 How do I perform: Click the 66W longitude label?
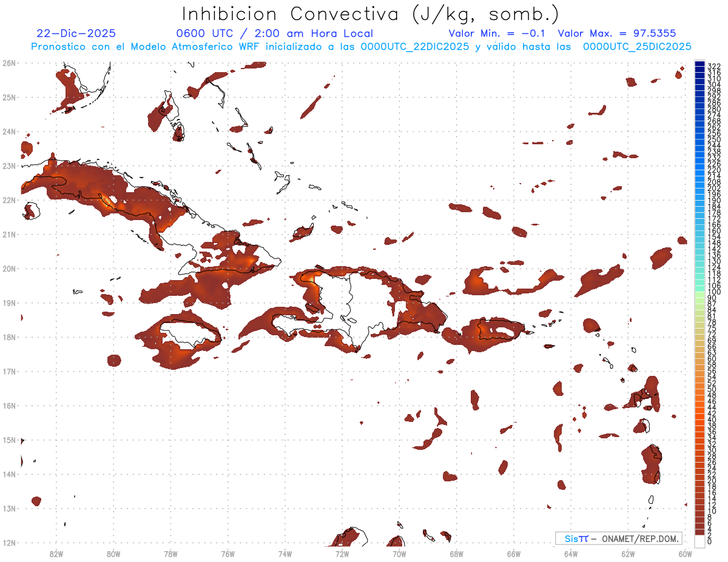[514, 554]
